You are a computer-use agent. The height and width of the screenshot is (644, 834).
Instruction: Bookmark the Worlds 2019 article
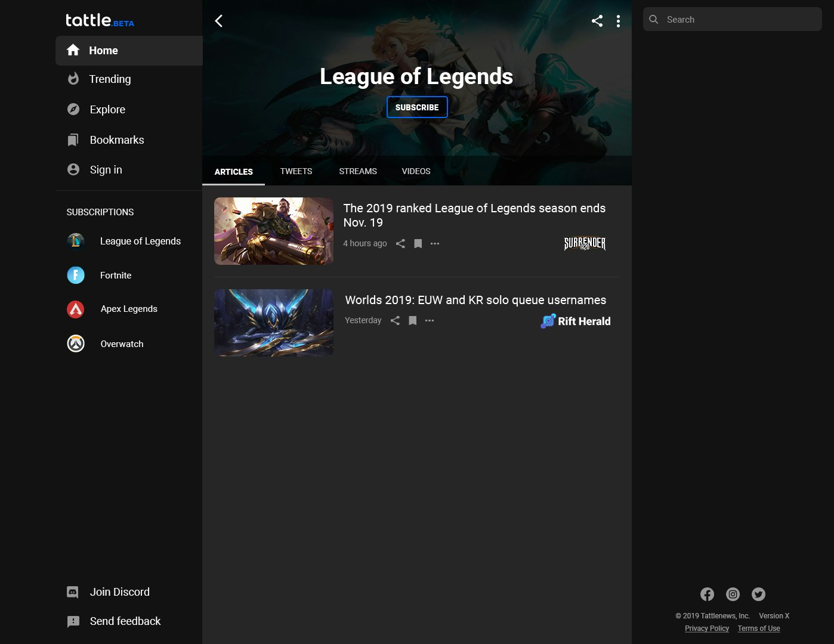pos(412,320)
